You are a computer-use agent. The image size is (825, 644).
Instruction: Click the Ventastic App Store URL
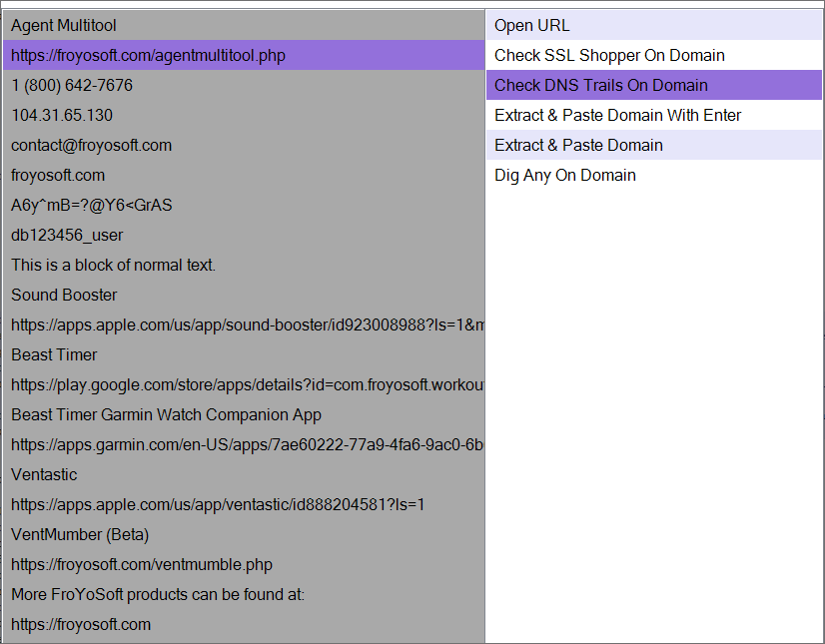pos(244,505)
